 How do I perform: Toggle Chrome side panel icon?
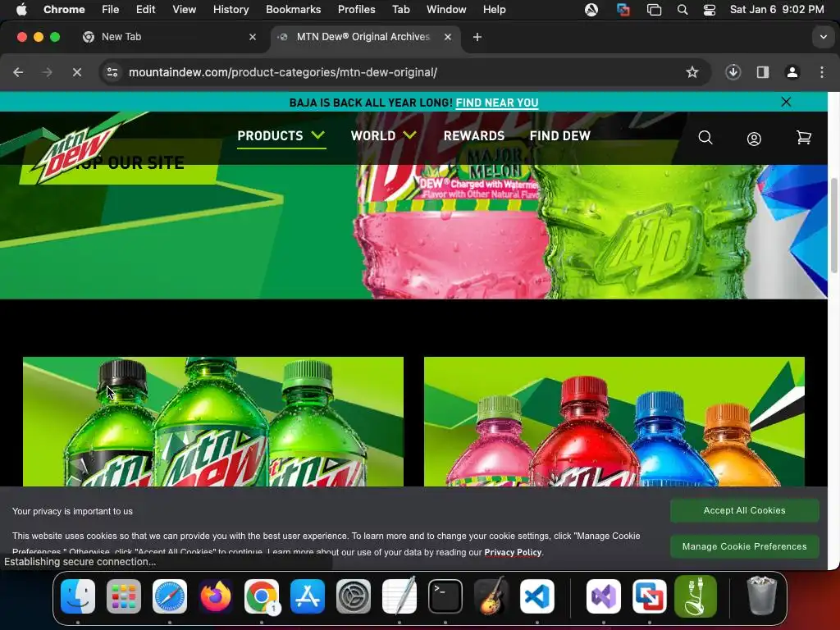pos(763,72)
